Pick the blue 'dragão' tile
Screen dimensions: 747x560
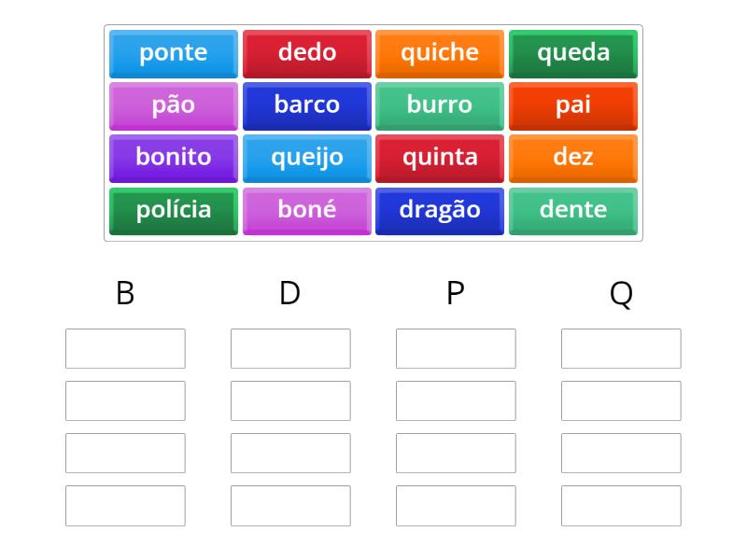(x=440, y=210)
